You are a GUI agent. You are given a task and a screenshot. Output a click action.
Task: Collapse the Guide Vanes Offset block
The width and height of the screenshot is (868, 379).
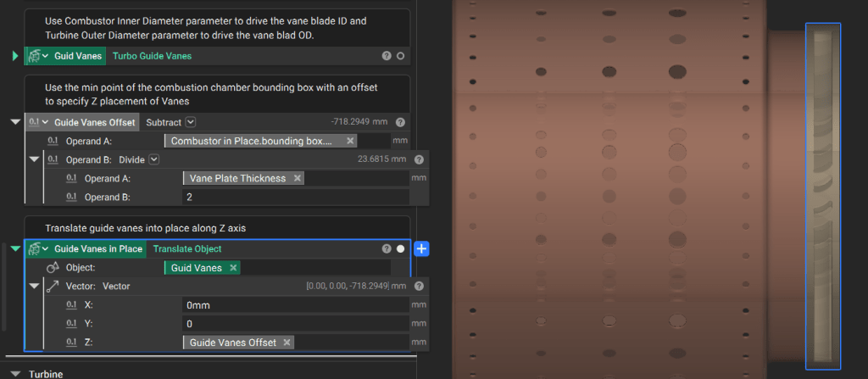(x=14, y=122)
